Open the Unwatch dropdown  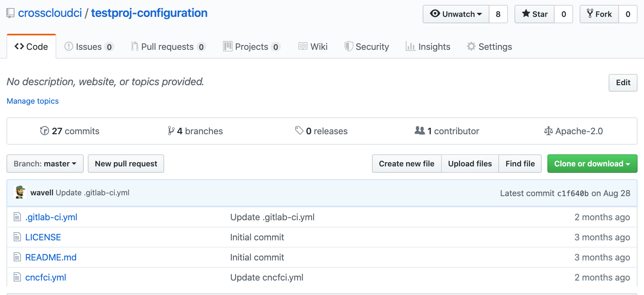pos(456,14)
